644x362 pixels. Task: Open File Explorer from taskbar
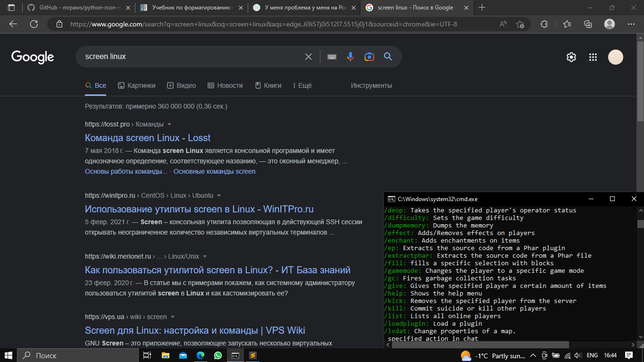point(166,355)
